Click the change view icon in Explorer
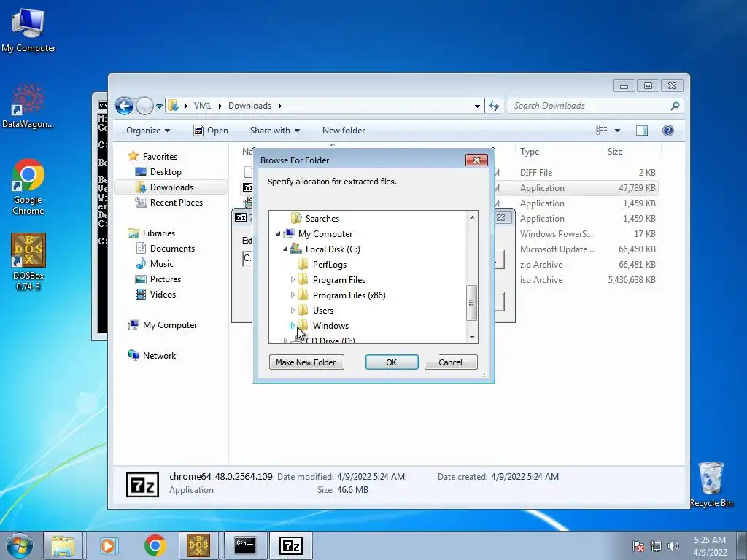The image size is (747, 560). click(x=602, y=131)
